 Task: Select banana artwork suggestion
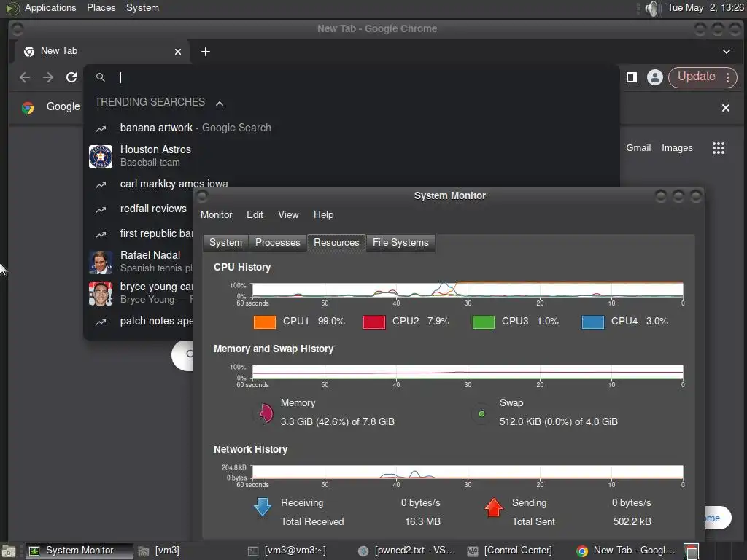coord(352,128)
